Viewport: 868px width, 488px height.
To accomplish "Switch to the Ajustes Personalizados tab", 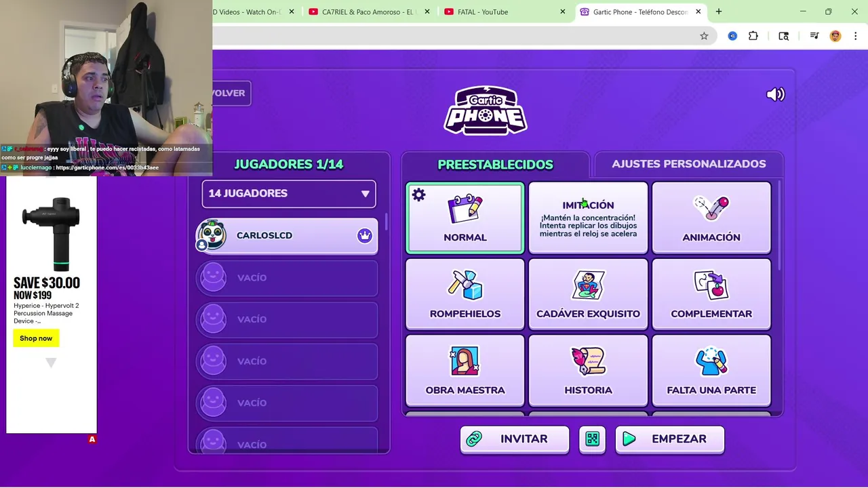I will [689, 164].
